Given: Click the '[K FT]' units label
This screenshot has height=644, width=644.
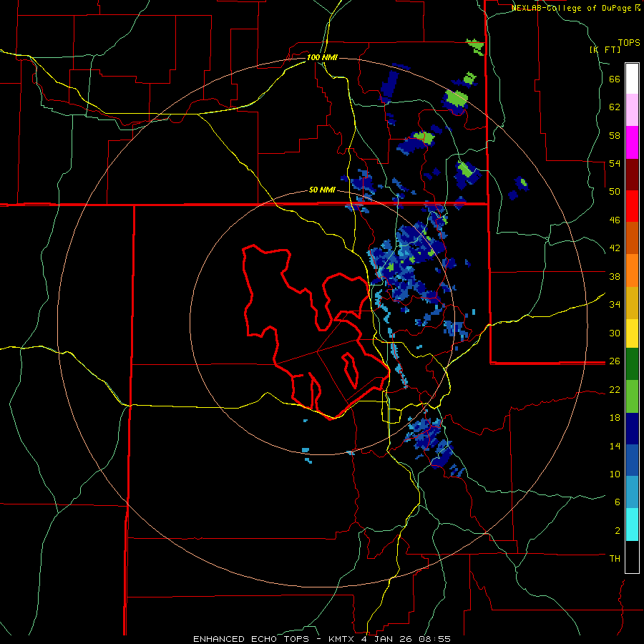Looking at the screenshot, I should point(605,50).
